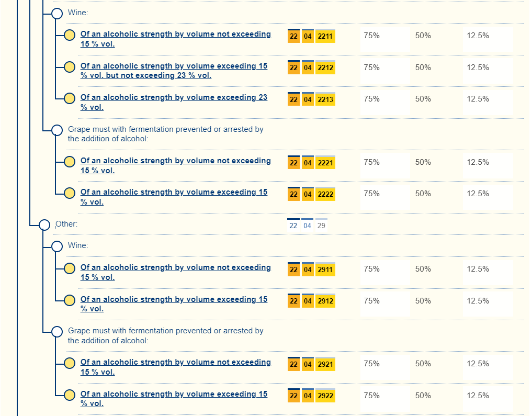Click yellow circle icon beside code 2211

[69, 36]
